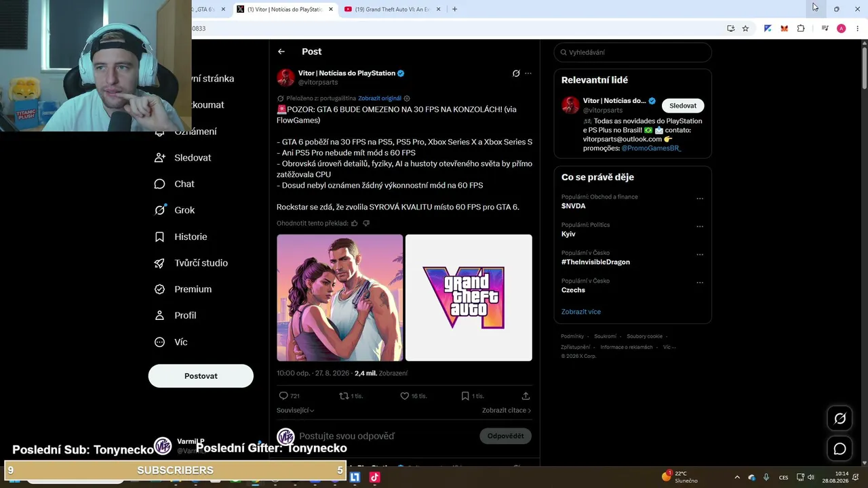Click the Sledovat follow button for Vitor

point(683,106)
